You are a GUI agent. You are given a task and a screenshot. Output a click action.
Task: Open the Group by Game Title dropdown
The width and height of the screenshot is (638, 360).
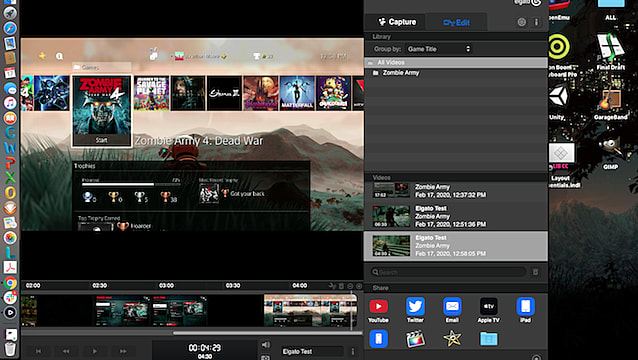439,49
